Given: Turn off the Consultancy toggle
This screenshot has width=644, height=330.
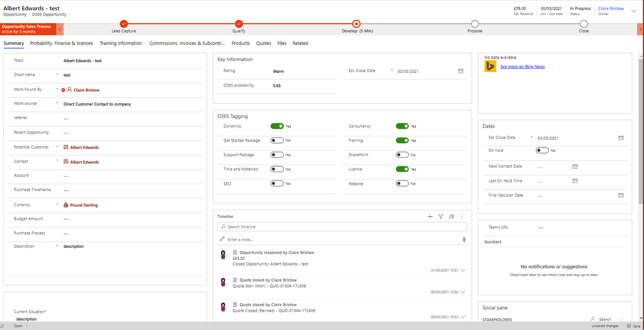Looking at the screenshot, I should (x=402, y=126).
